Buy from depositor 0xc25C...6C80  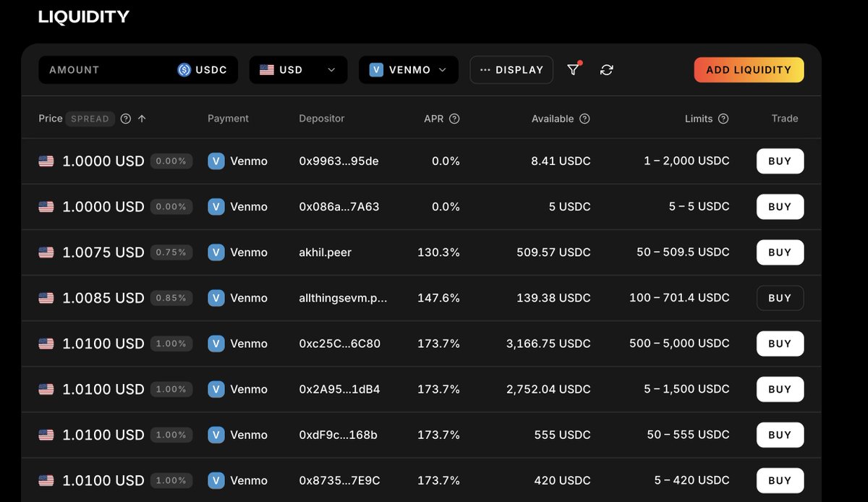780,343
